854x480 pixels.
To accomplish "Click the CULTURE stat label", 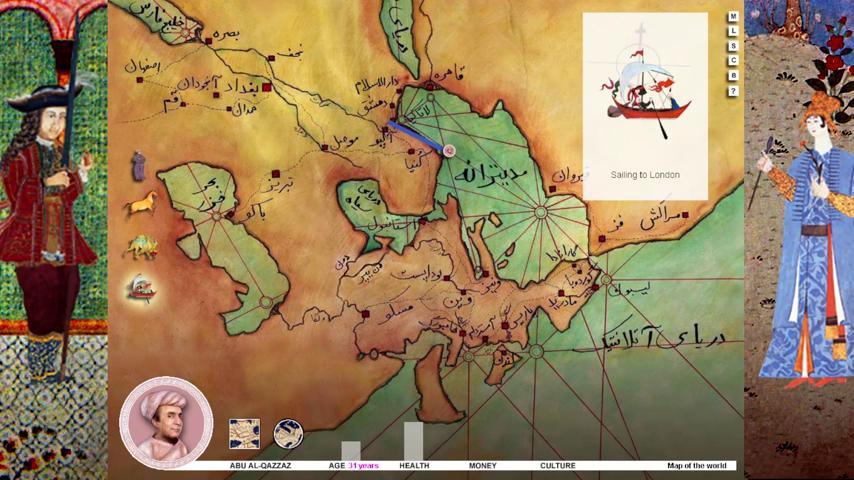I will 557,466.
